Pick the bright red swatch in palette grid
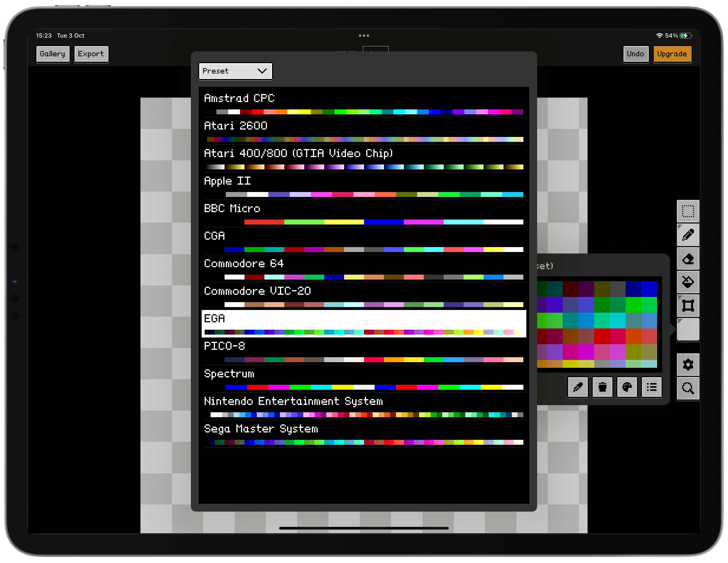728x563 pixels. click(x=602, y=337)
